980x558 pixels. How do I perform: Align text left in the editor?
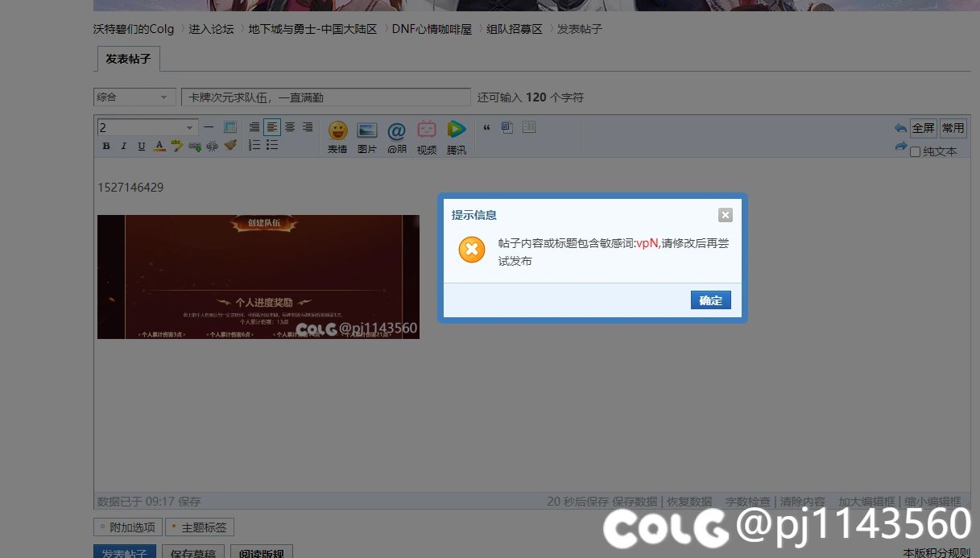click(272, 127)
